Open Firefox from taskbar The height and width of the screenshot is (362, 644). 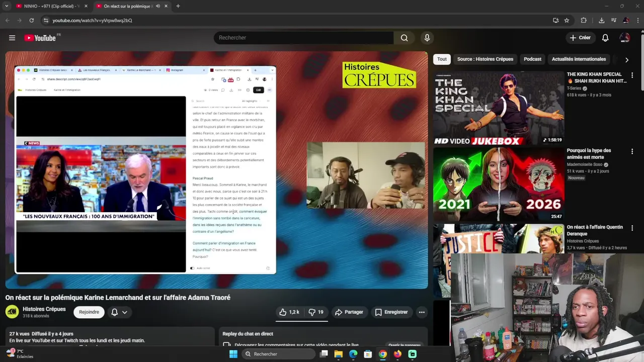pos(397,354)
